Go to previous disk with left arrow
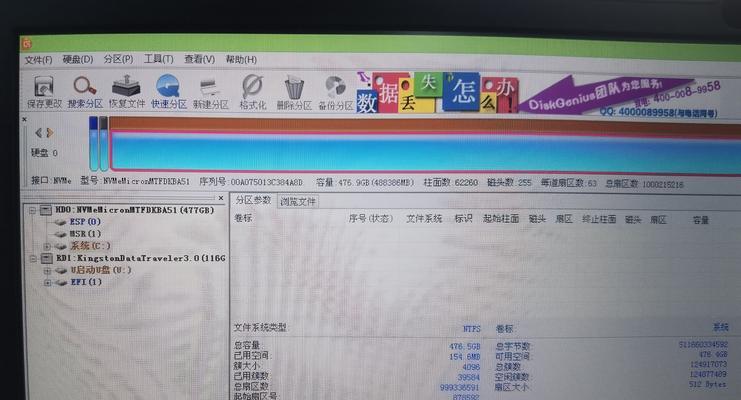Viewport: 741px width, 400px height. 38,133
